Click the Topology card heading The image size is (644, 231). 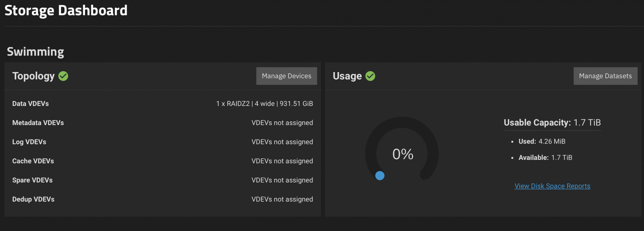33,76
